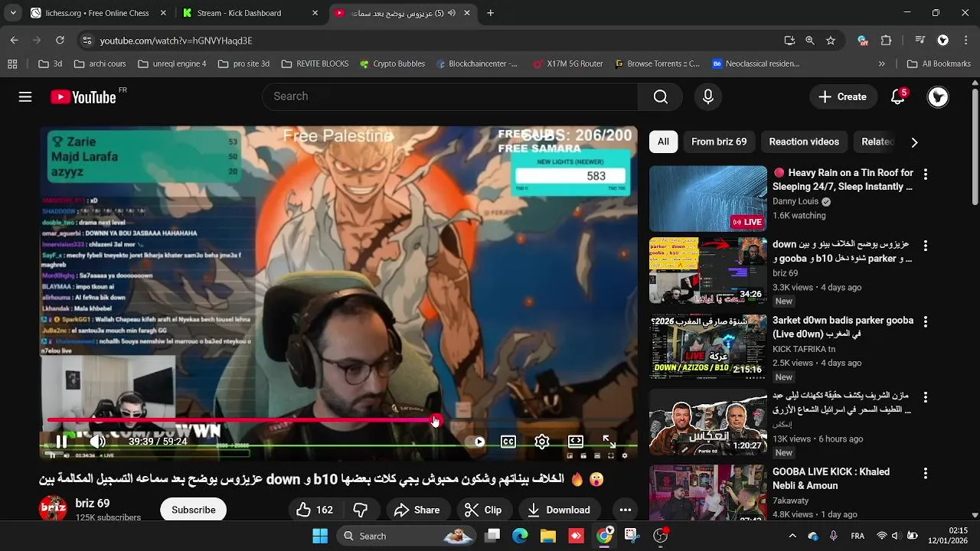The image size is (980, 551).
Task: Reload the page
Action: pos(60,41)
